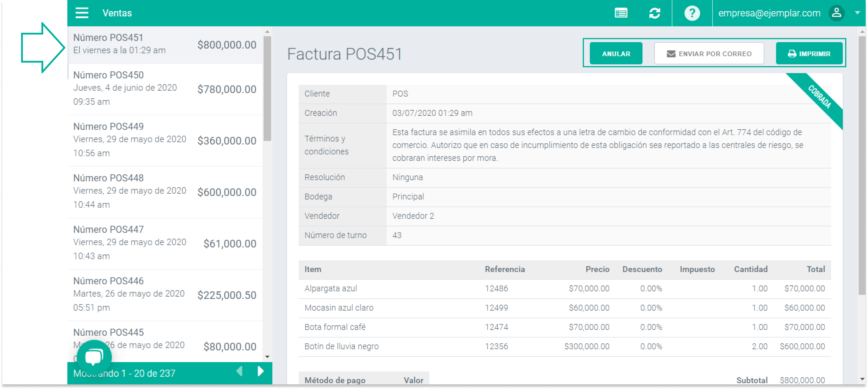The width and height of the screenshot is (868, 389).
Task: Open the chat support bubble icon
Action: coord(94,357)
